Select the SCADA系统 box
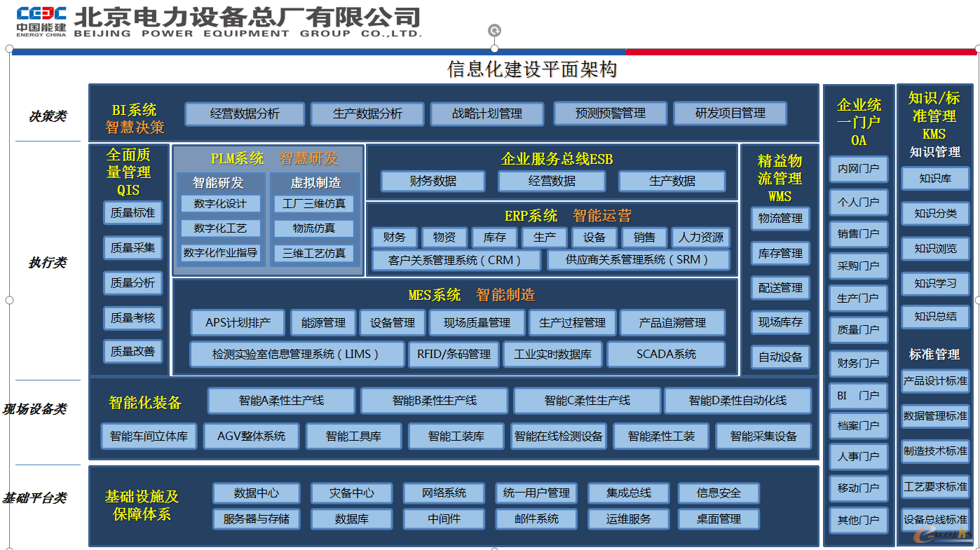 [666, 355]
